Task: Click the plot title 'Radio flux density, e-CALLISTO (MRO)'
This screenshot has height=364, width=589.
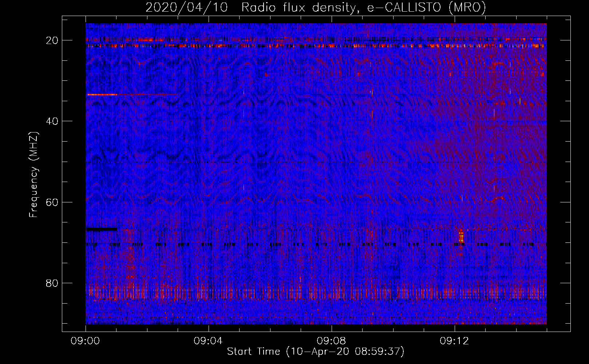Action: 363,8
